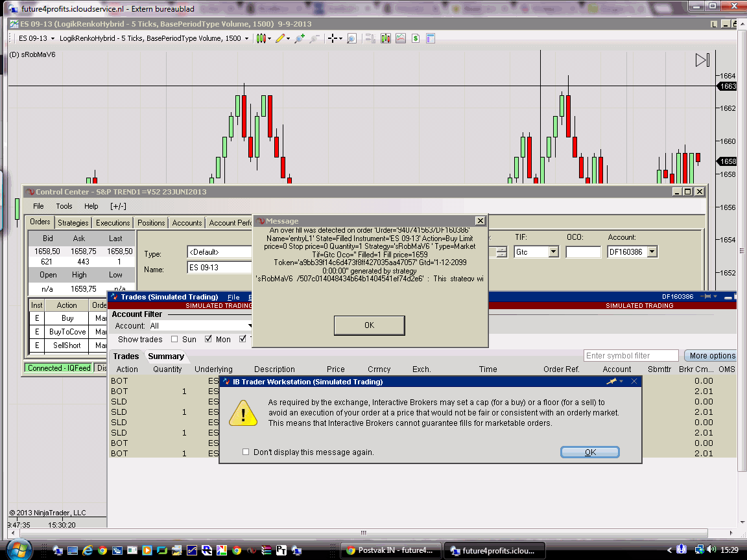Click OK in IB Trader Workstation warning
Screen dimensions: 747x560
coord(590,452)
